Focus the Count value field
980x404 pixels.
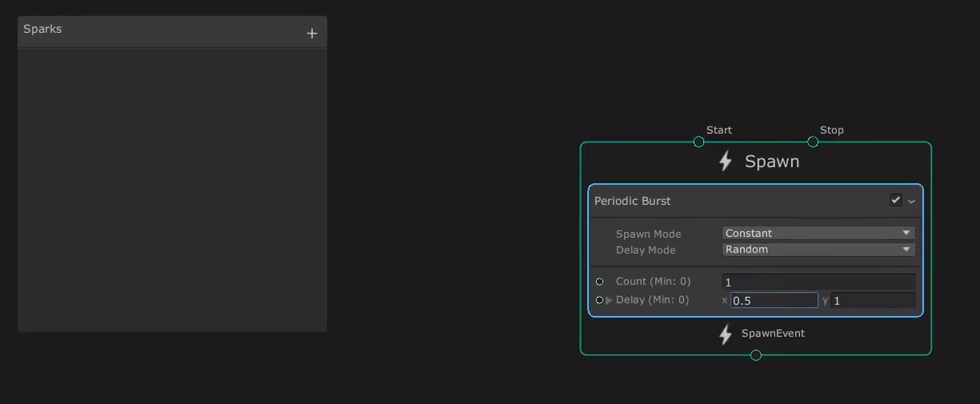[818, 281]
